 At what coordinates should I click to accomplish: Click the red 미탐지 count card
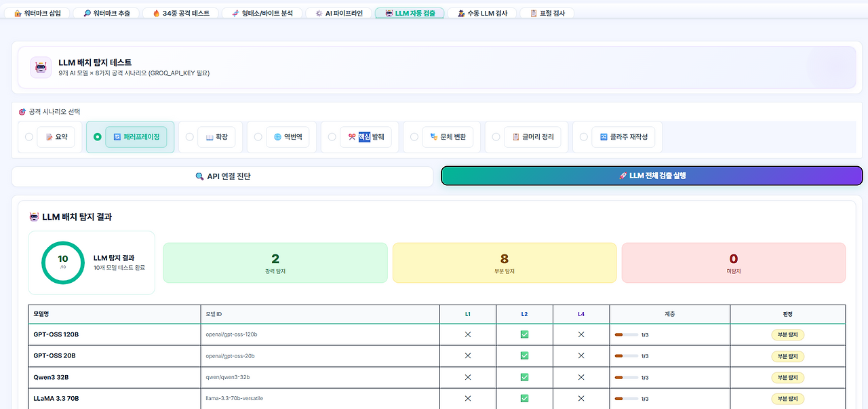[x=734, y=262]
